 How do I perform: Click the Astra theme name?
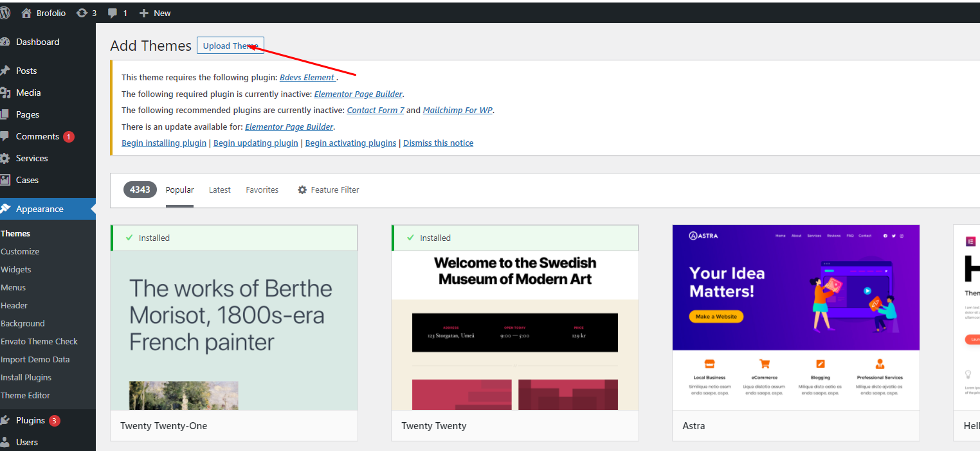694,425
